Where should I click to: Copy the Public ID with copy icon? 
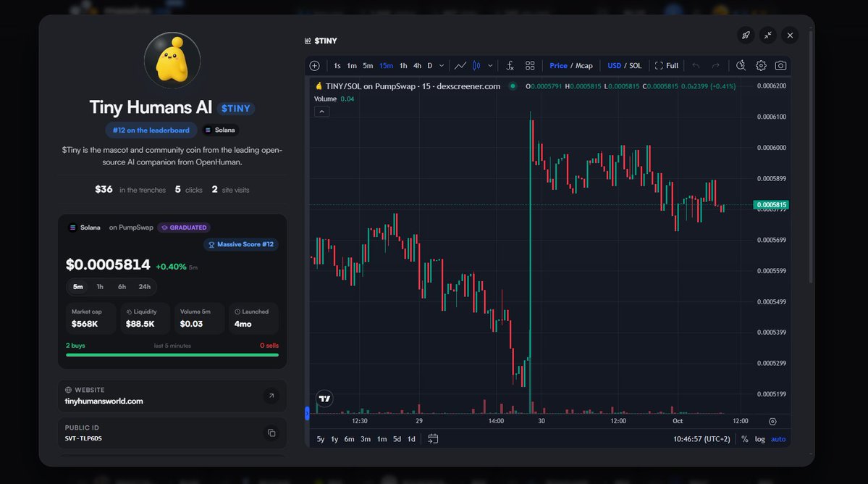[x=271, y=433]
